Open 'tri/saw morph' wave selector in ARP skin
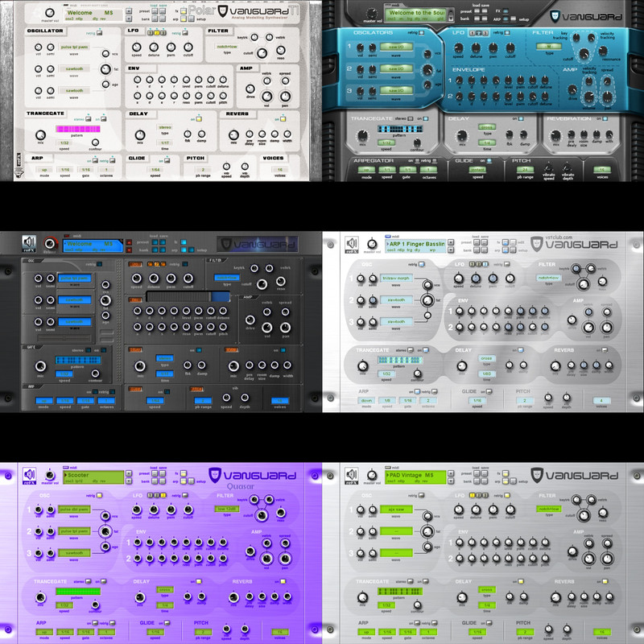This screenshot has height=644, width=644. tap(396, 278)
